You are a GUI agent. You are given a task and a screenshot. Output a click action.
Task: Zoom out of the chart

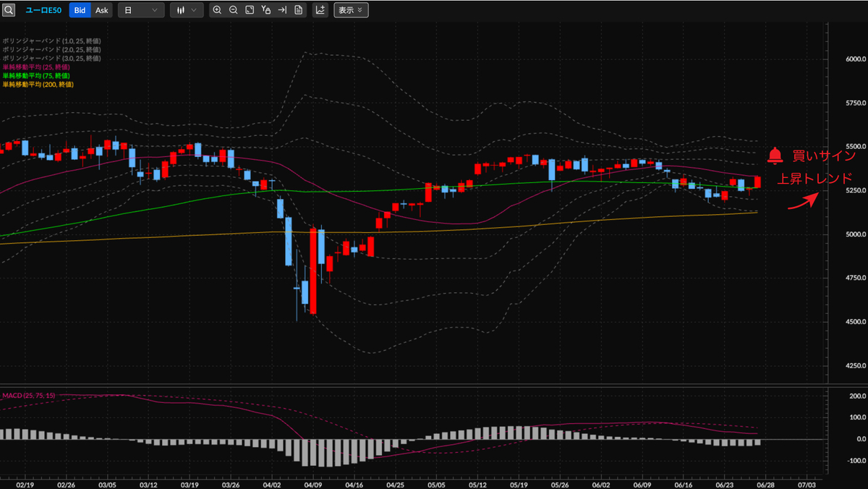click(x=233, y=10)
